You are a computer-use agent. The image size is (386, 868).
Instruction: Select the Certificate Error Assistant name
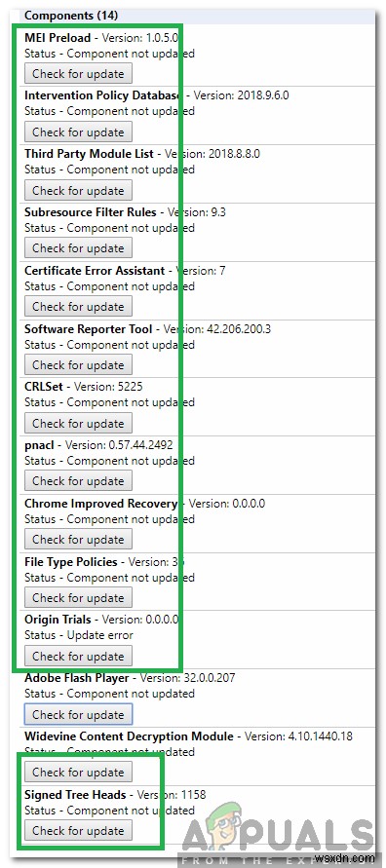click(x=95, y=271)
